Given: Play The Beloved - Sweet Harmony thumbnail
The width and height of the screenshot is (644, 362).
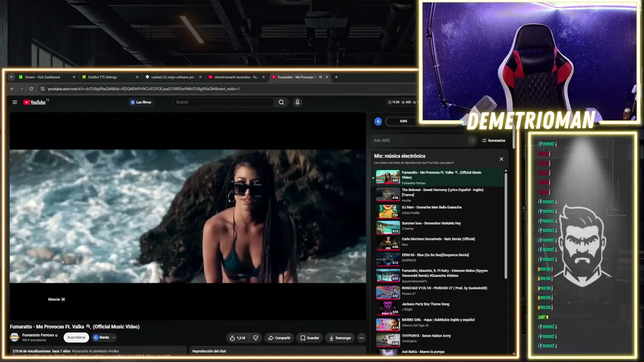Looking at the screenshot, I should click(388, 194).
